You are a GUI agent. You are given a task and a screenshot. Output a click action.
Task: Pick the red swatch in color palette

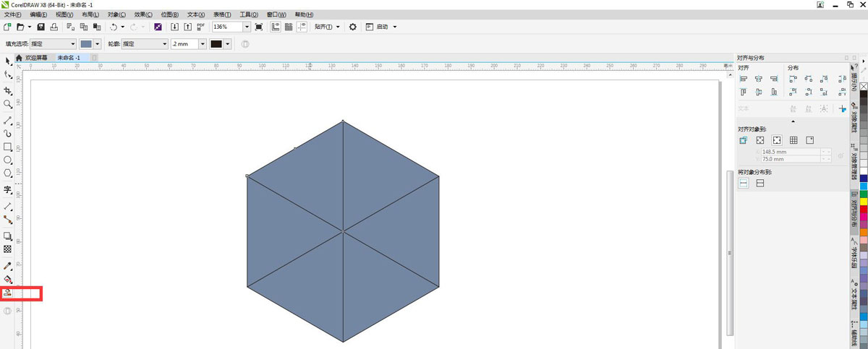coord(863,210)
